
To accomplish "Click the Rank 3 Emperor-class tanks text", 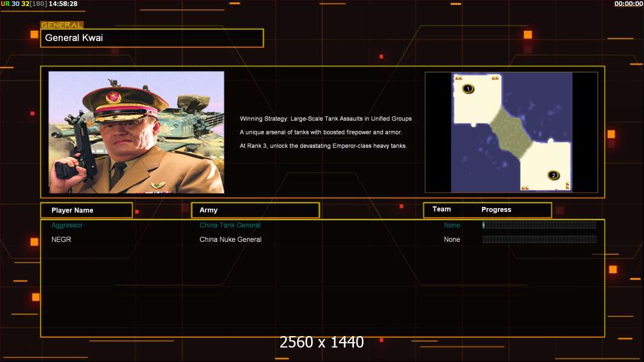I will point(323,145).
